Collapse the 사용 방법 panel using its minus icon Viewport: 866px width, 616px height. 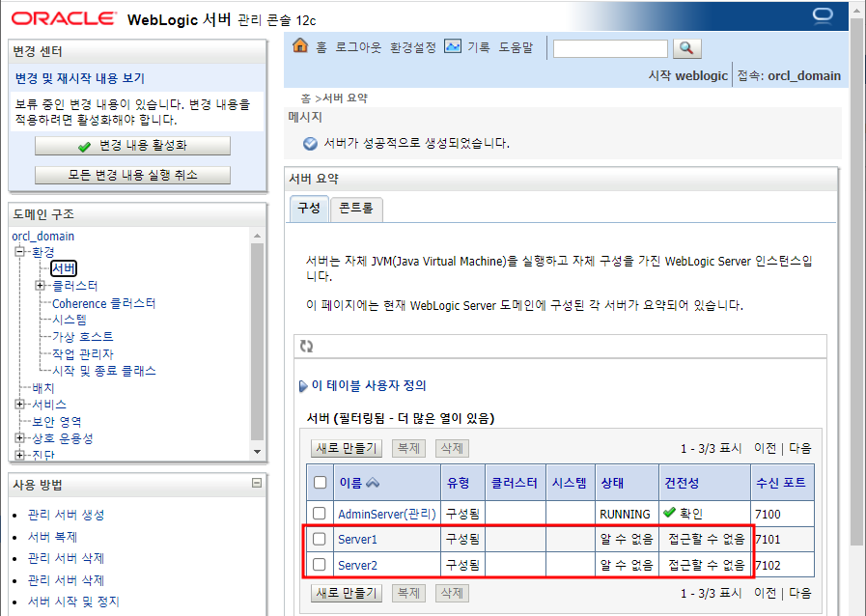(x=257, y=483)
